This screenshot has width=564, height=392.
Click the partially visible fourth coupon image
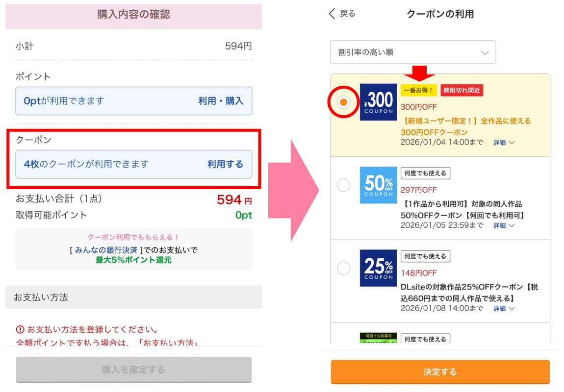pyautogui.click(x=378, y=338)
